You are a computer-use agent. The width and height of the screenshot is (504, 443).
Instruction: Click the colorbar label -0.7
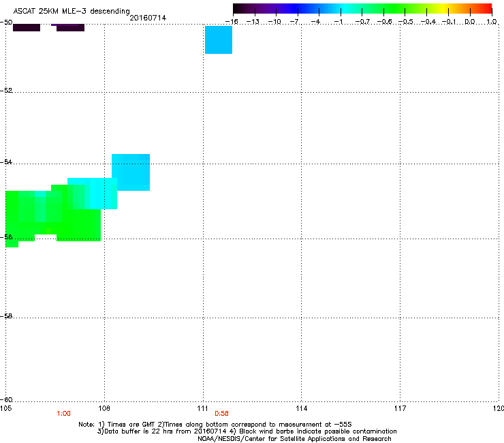[x=362, y=22]
